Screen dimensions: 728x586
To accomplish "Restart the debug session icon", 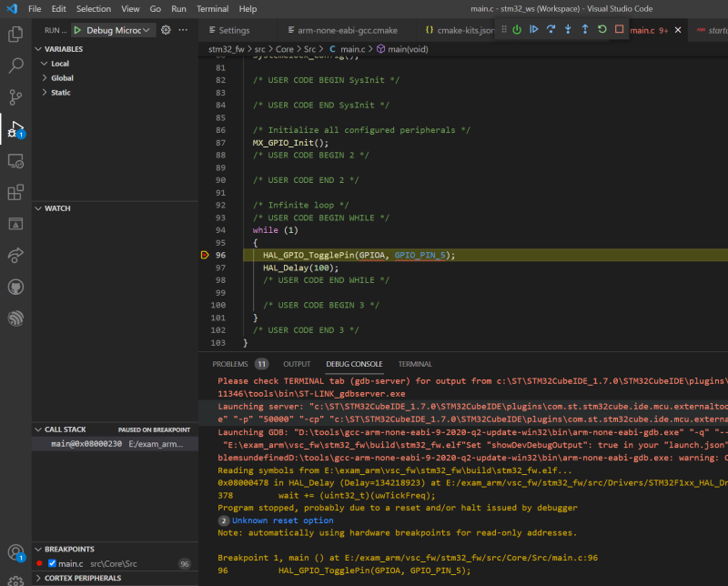I will (x=602, y=29).
